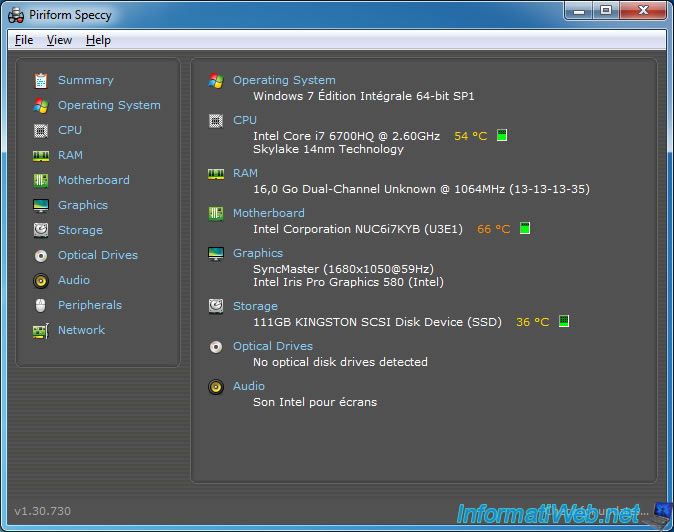Open the View menu
Screen dimensions: 674x532
point(59,40)
